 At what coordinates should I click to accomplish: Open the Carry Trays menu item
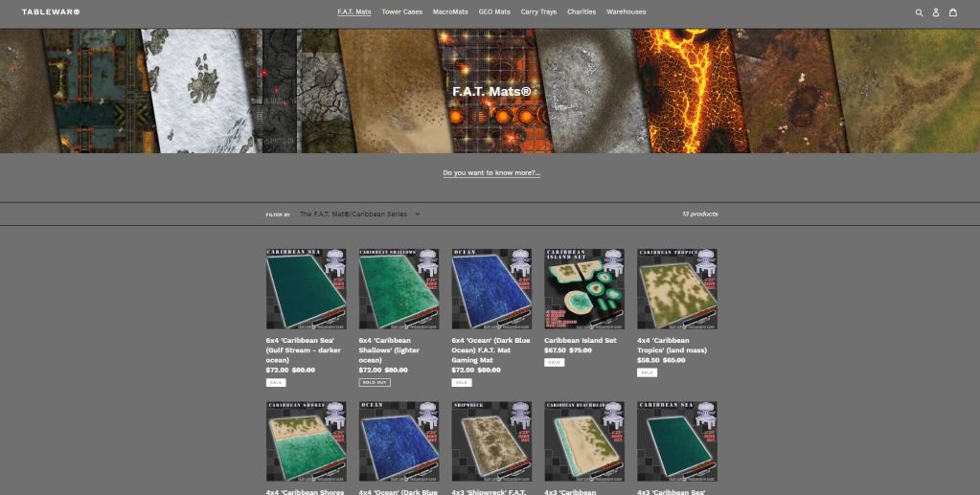(x=538, y=11)
